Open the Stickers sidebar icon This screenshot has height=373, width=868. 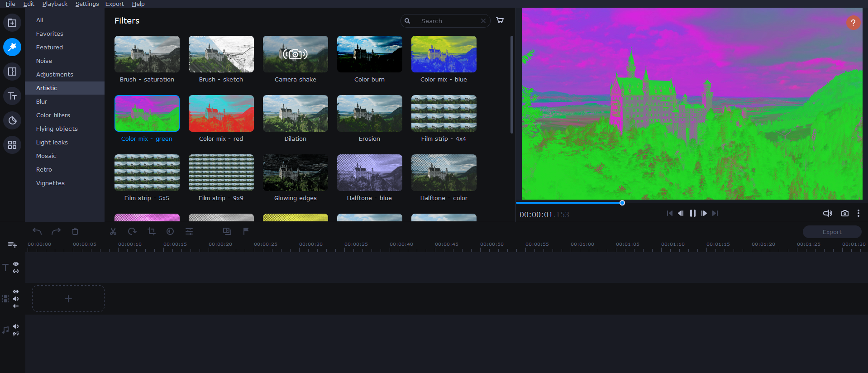pos(12,120)
